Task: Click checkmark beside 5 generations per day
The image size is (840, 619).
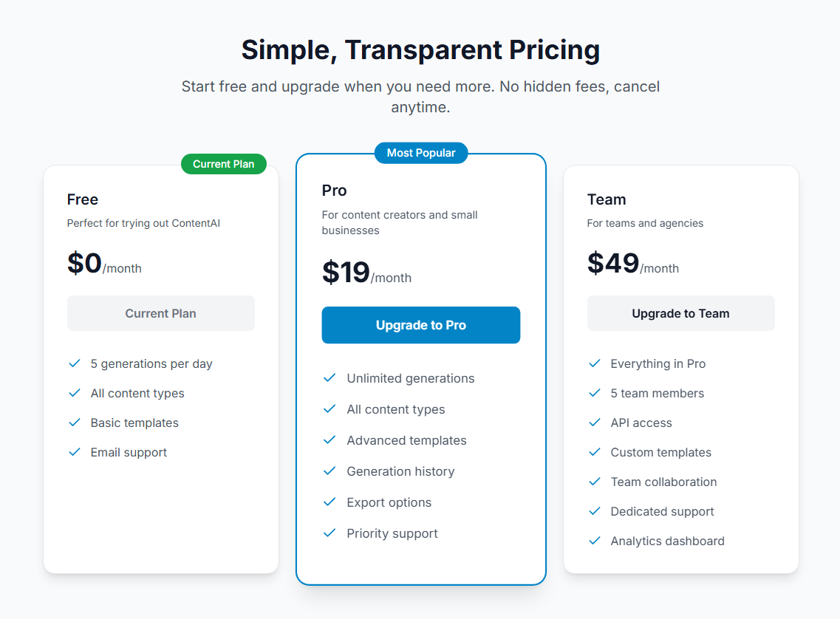Action: [x=74, y=363]
